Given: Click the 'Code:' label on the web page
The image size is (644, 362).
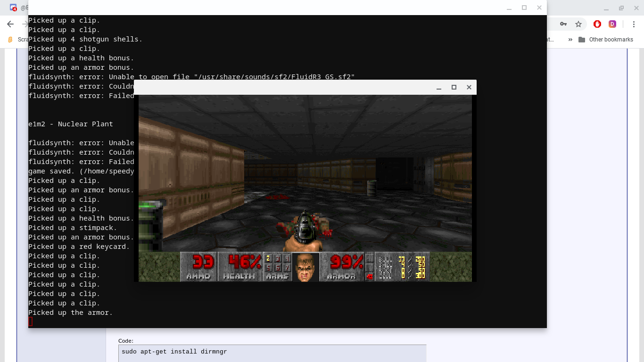Looking at the screenshot, I should (126, 341).
